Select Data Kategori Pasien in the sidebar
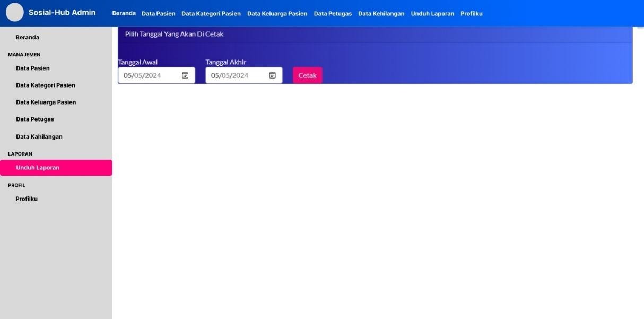This screenshot has width=644, height=319. click(46, 85)
